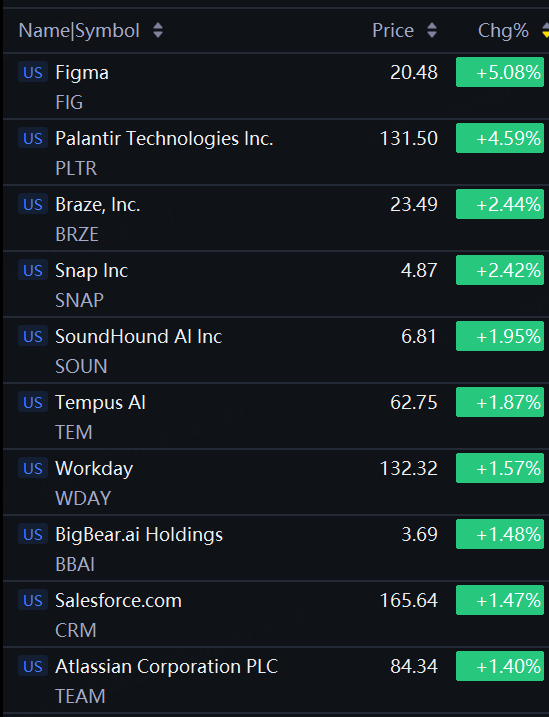Click the US market badge beside Figma
The width and height of the screenshot is (549, 717).
[33, 72]
